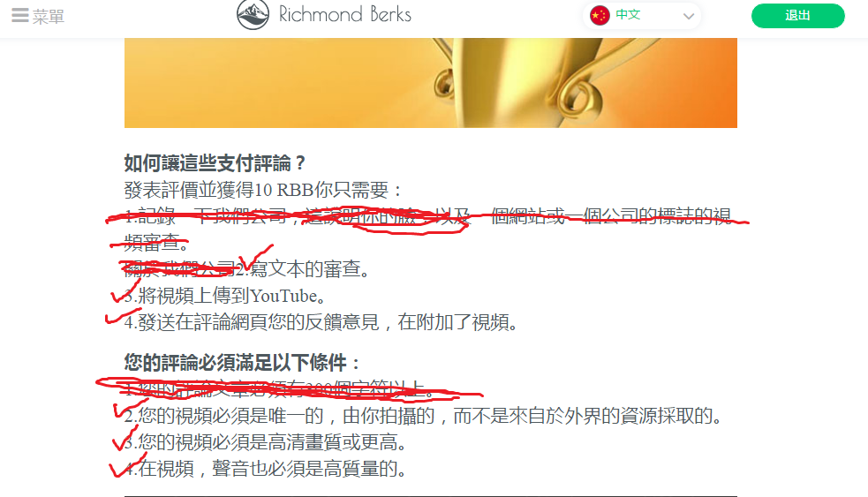
Task: Click the crossed-out step 1 video review line
Action: pyautogui.click(x=428, y=229)
